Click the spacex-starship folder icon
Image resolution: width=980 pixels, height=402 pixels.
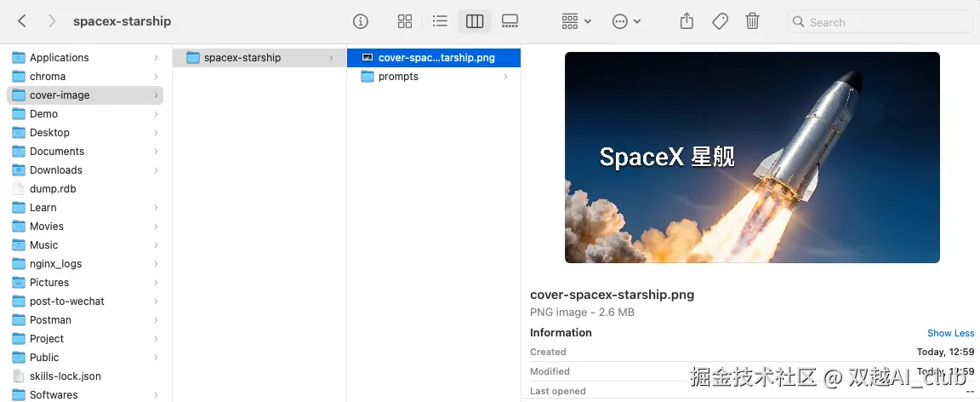[193, 58]
